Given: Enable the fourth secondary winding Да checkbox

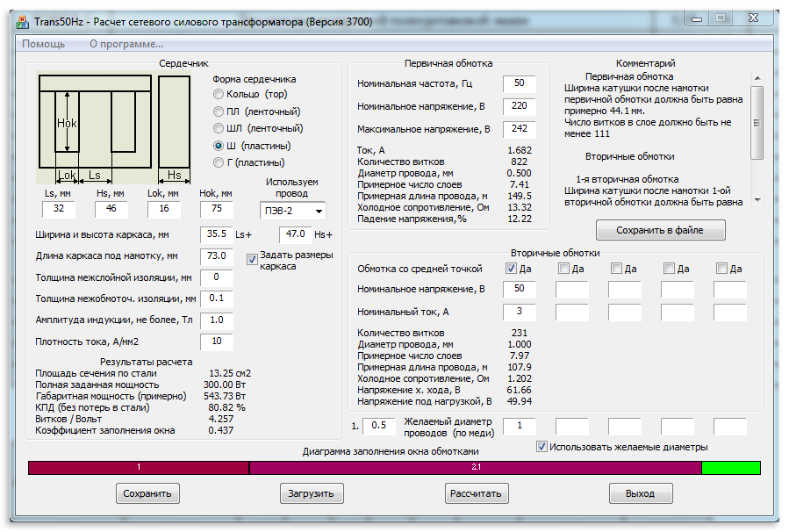Looking at the screenshot, I should pyautogui.click(x=669, y=269).
